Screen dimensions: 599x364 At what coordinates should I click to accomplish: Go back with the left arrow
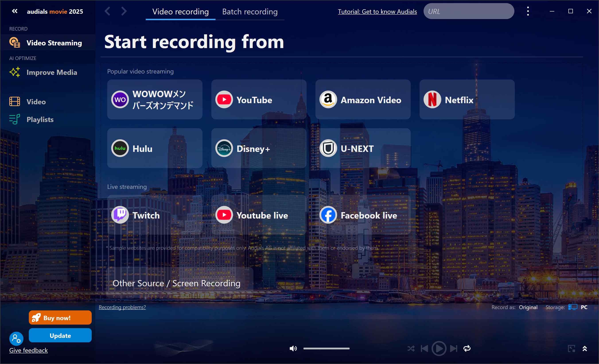click(x=108, y=11)
